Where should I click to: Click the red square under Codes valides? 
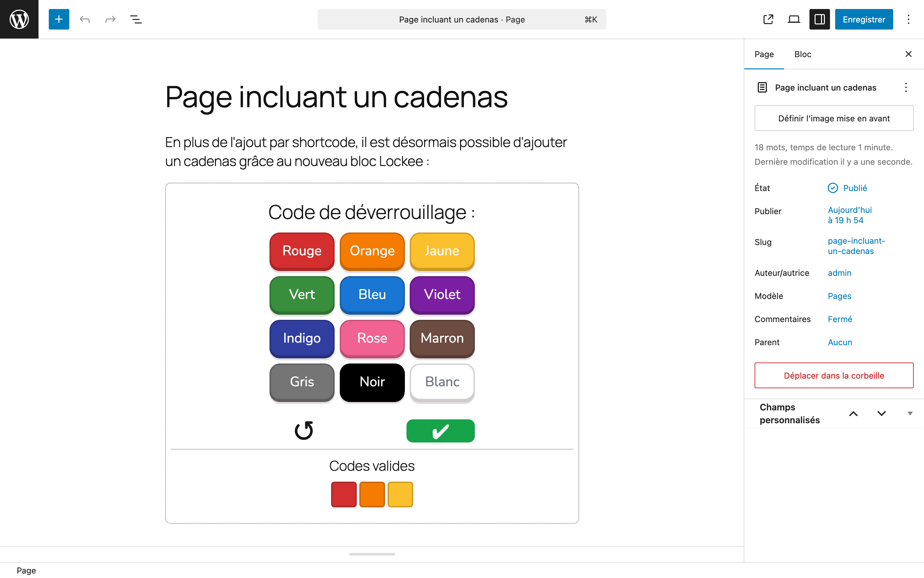(x=344, y=494)
